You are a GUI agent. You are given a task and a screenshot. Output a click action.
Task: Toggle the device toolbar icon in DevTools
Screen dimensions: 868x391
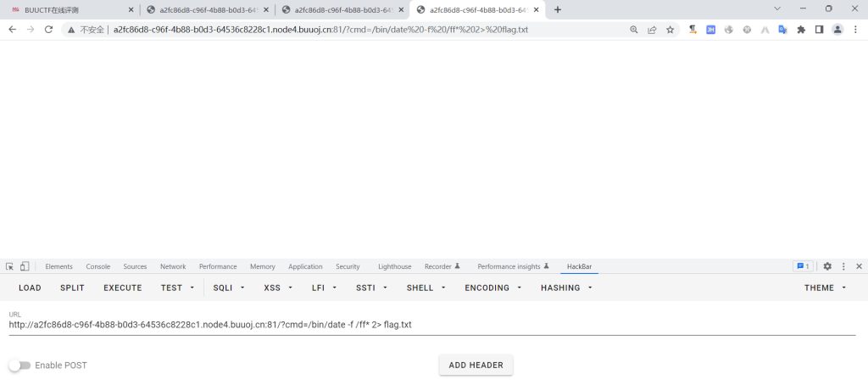[x=25, y=266]
